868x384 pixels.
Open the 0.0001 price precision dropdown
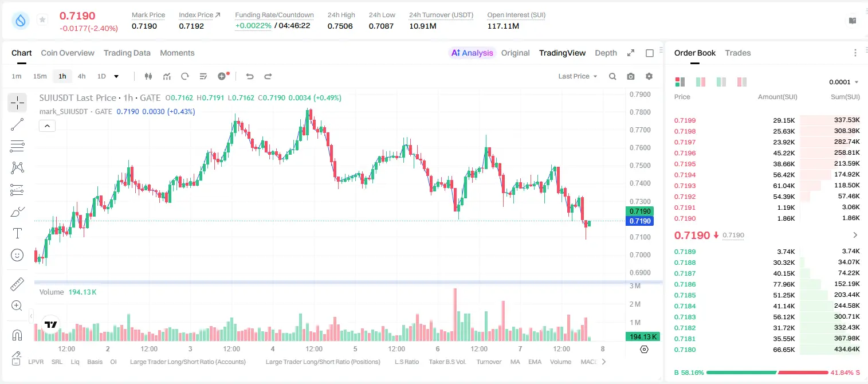tap(844, 82)
